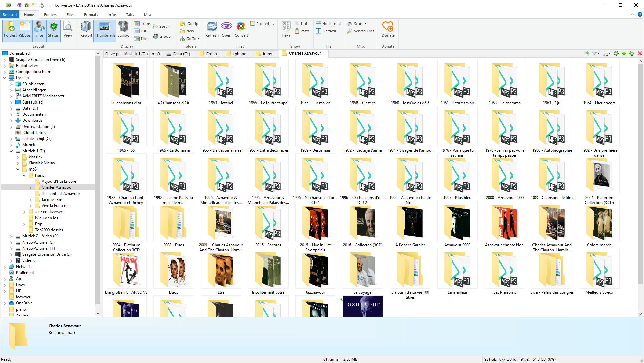Click the add tab icon in tab bar
This screenshot has width=644, height=363.
click(587, 53)
